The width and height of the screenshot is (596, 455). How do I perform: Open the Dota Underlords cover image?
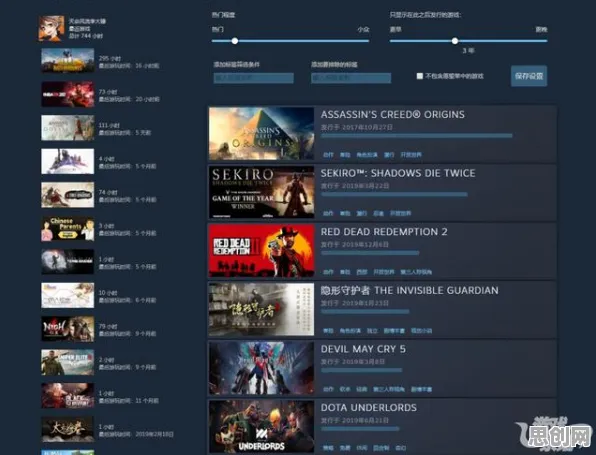(262, 426)
